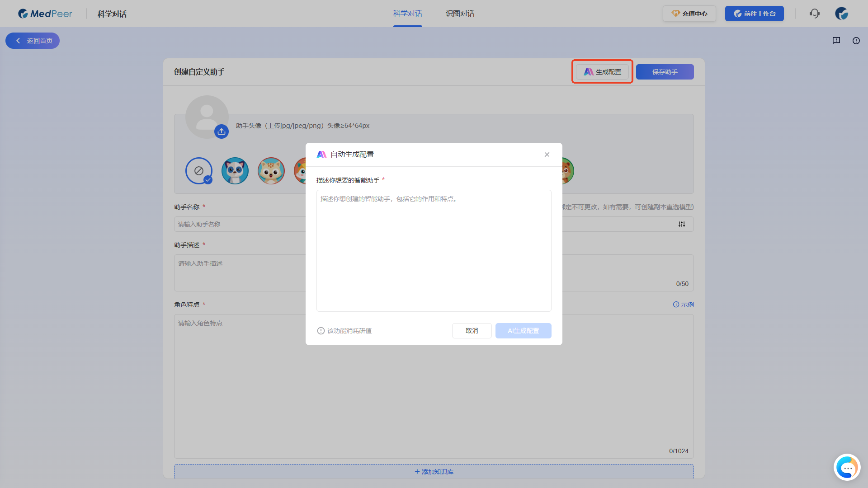This screenshot has height=488, width=868.
Task: Open 充值中心 recharge center
Action: [x=689, y=14]
